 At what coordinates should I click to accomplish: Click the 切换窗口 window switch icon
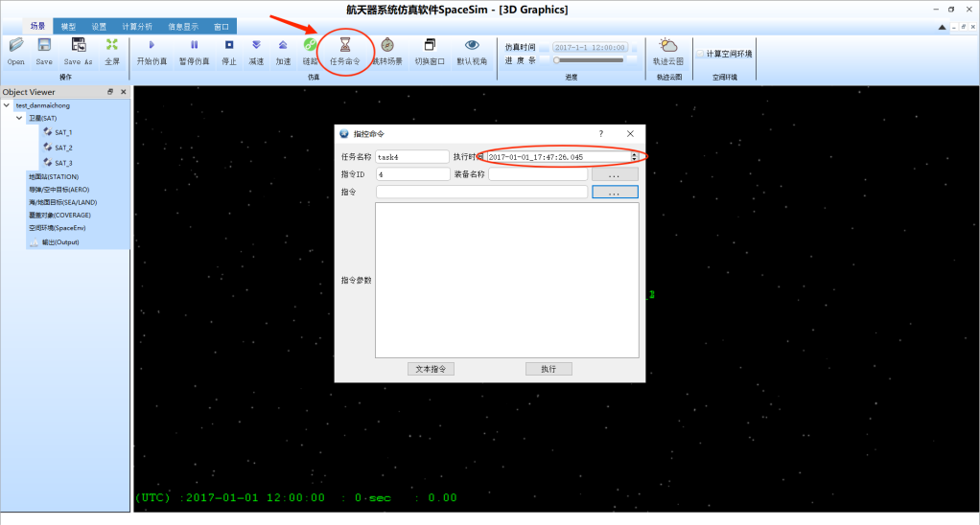pyautogui.click(x=430, y=45)
